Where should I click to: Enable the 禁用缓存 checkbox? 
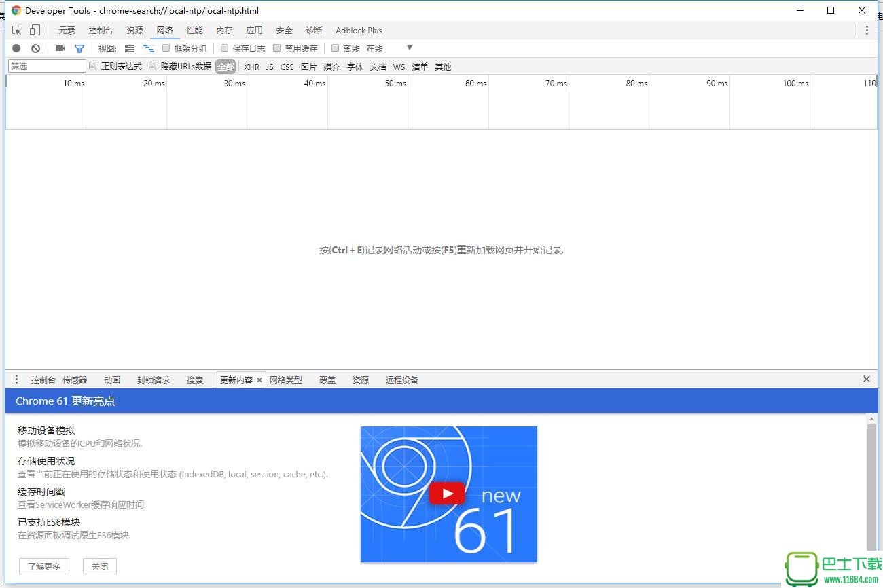click(x=276, y=48)
